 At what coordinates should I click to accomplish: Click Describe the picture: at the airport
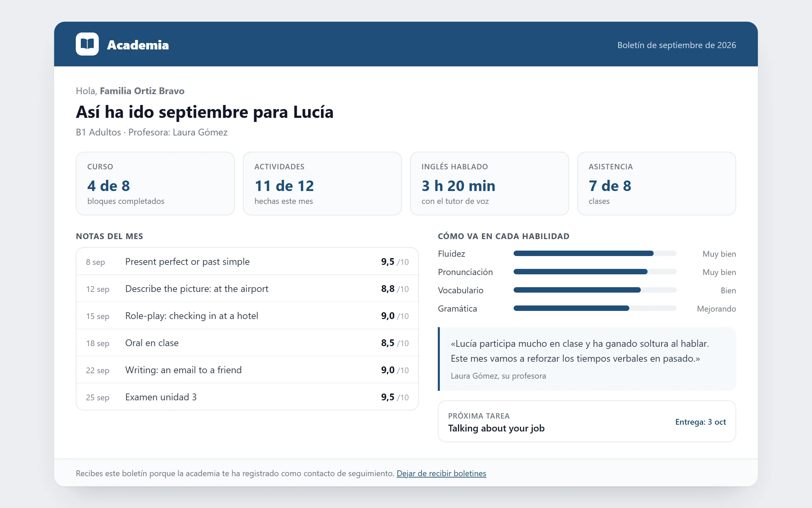point(197,289)
